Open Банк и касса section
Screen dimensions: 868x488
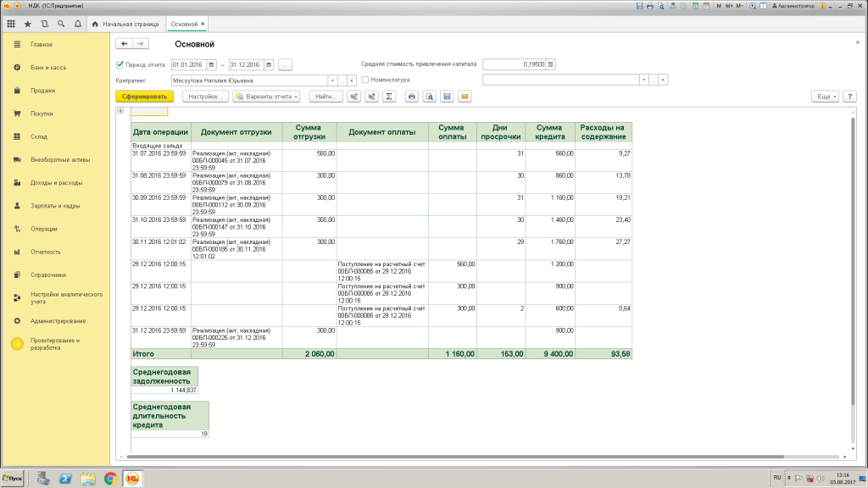pyautogui.click(x=48, y=68)
